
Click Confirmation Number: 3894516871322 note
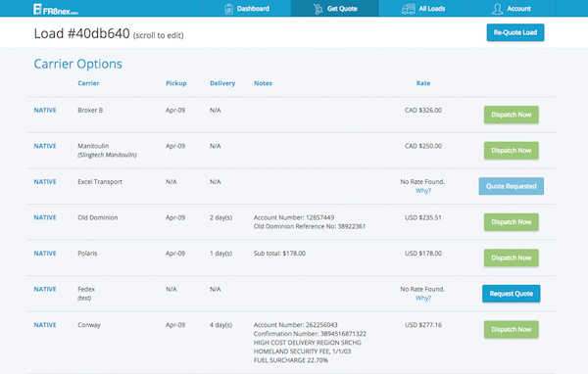coord(310,334)
